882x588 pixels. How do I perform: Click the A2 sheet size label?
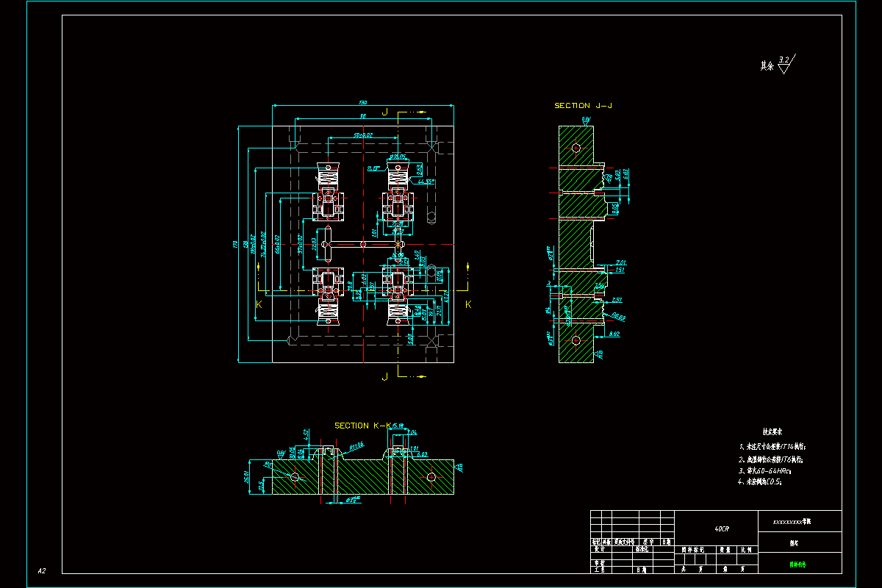[43, 570]
